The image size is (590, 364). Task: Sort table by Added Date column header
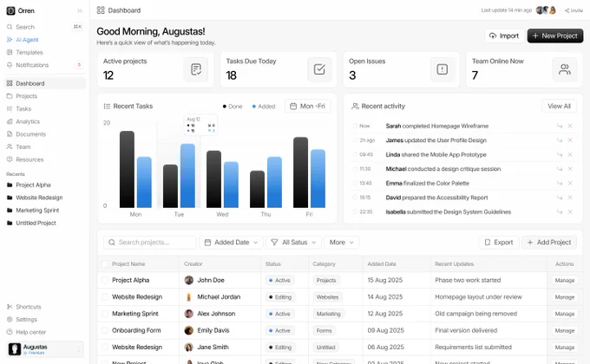click(382, 264)
